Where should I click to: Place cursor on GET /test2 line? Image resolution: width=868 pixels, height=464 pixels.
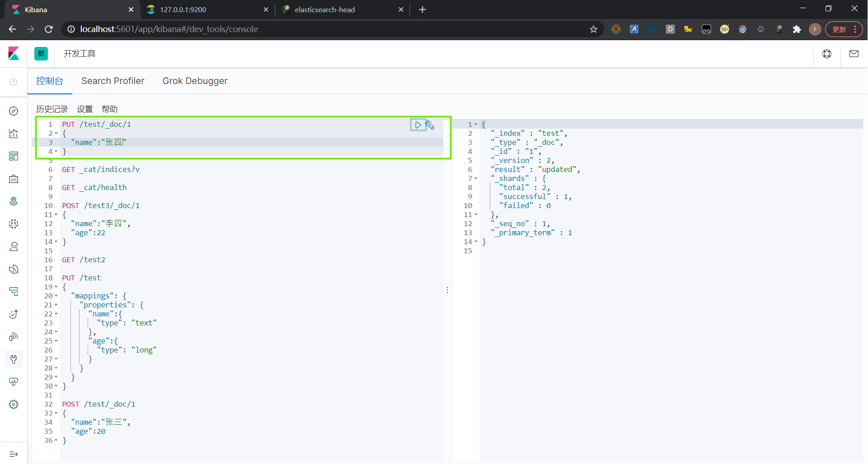pyautogui.click(x=84, y=260)
